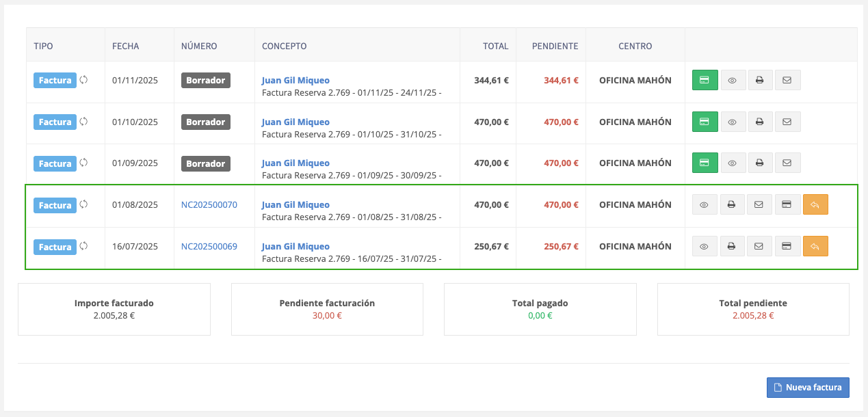The width and height of the screenshot is (868, 417).
Task: Click the Borrador badge for 01/09/2025
Action: pyautogui.click(x=206, y=163)
